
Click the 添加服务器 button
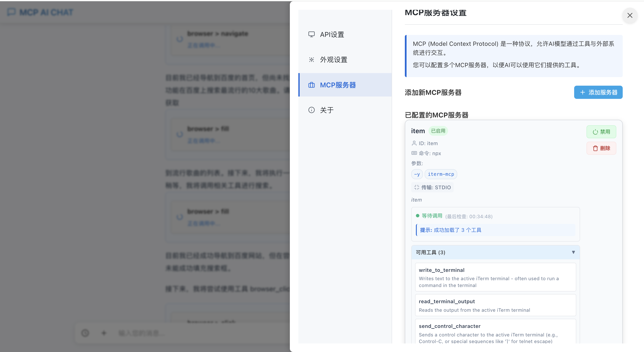[x=598, y=92]
